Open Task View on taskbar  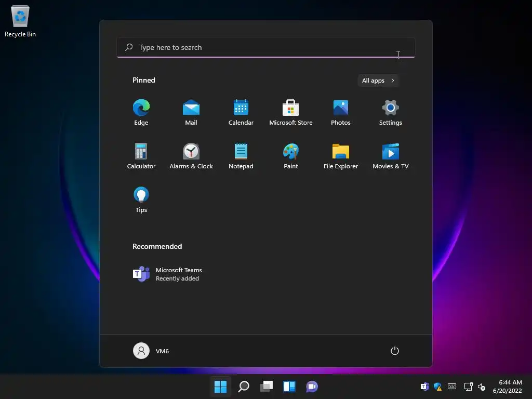click(267, 386)
